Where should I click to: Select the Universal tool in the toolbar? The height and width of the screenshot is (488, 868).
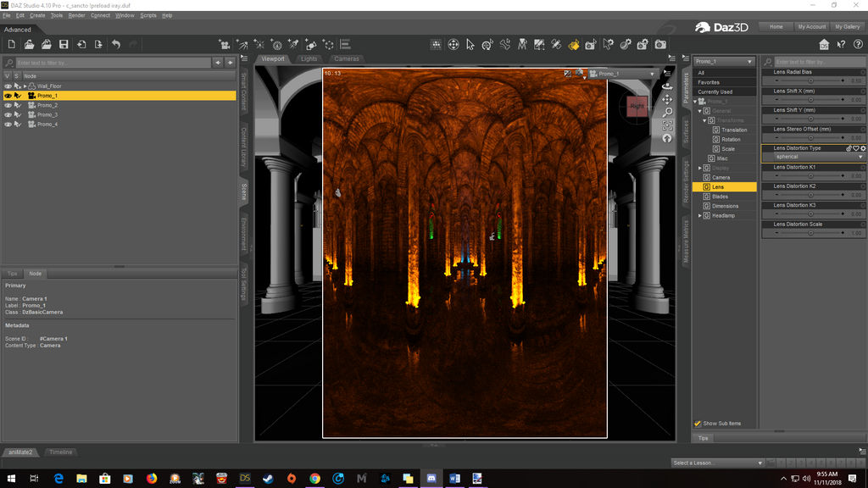coord(453,44)
